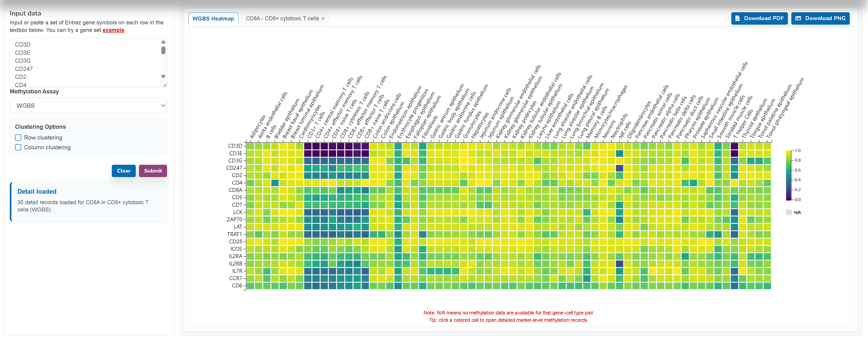The image size is (868, 340).
Task: Open the CD8A - CD8+ cytotoxic T cells tab
Action: point(282,18)
